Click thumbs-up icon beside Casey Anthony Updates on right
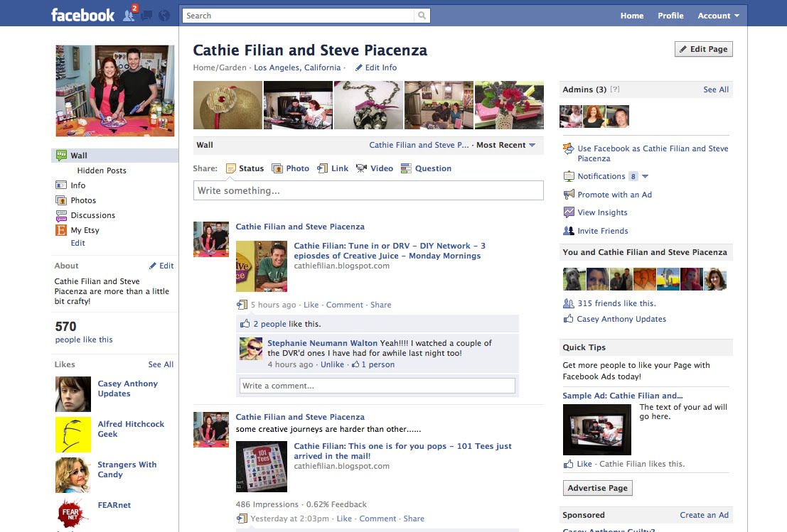Image resolution: width=787 pixels, height=532 pixels. (x=568, y=319)
